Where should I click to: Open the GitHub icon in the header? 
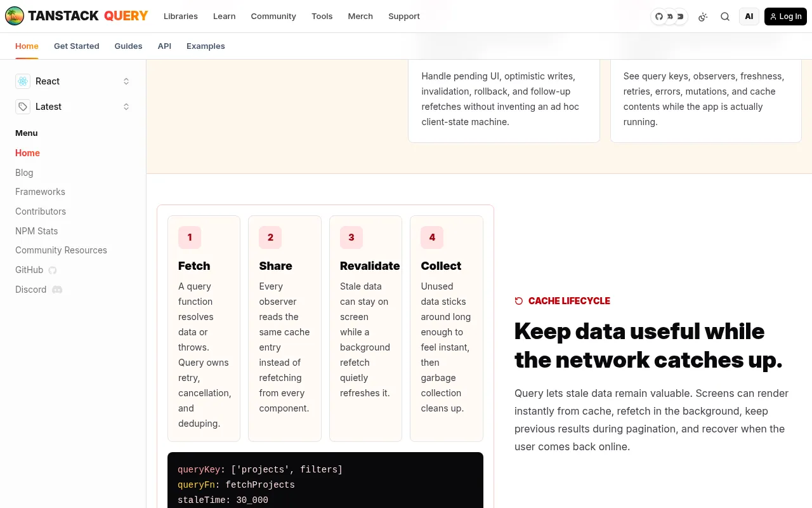coord(659,17)
